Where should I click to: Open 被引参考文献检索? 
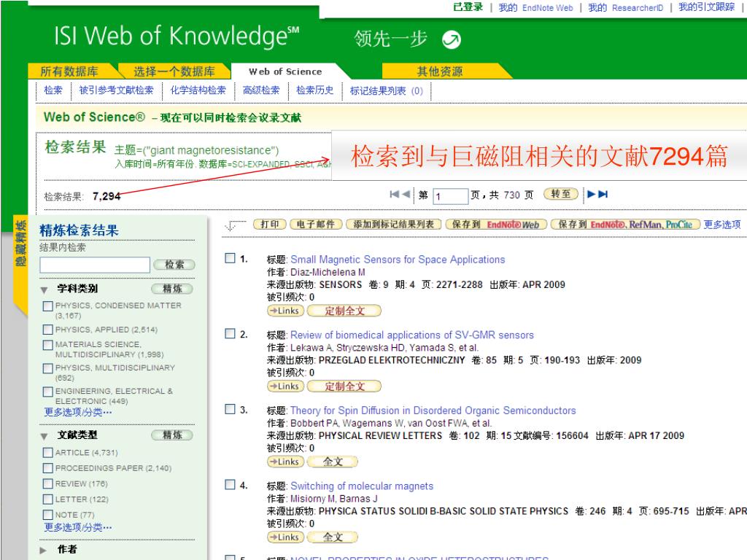tap(116, 90)
